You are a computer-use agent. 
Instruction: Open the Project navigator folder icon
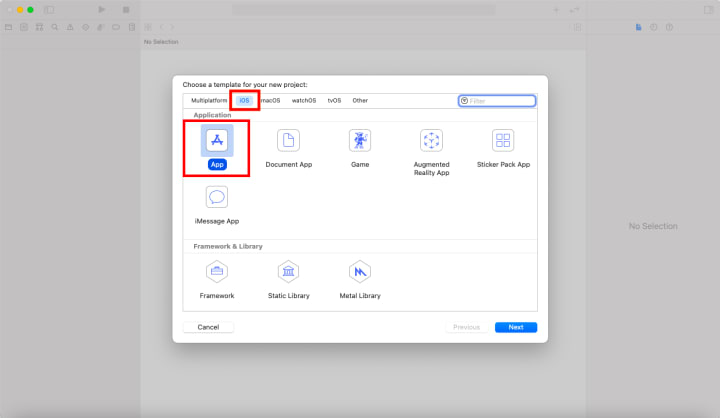[x=9, y=27]
